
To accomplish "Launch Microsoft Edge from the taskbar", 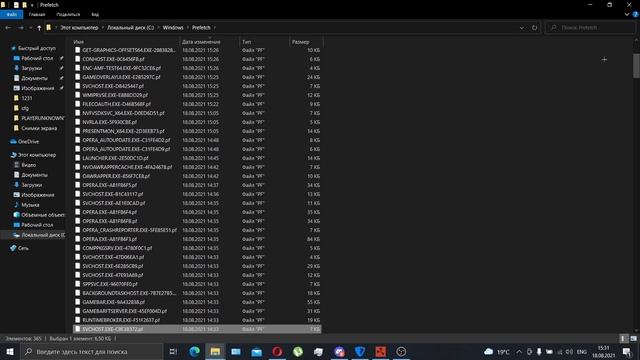I will pos(194,351).
